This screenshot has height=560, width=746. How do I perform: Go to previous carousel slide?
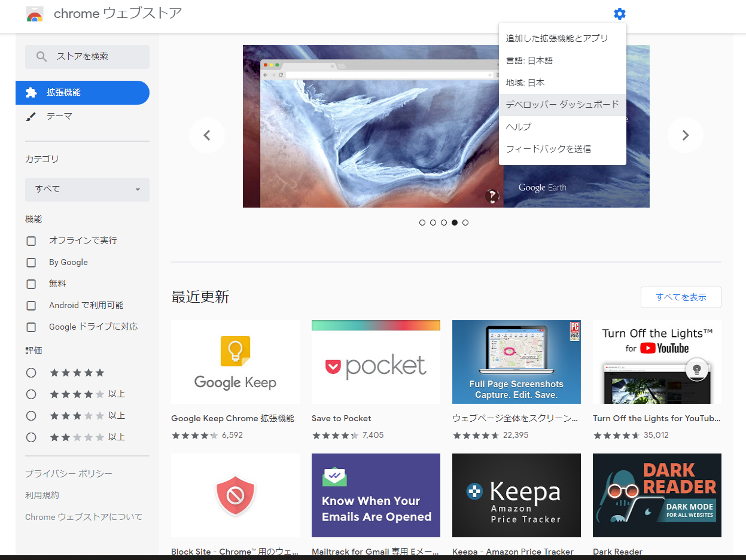[x=207, y=135]
